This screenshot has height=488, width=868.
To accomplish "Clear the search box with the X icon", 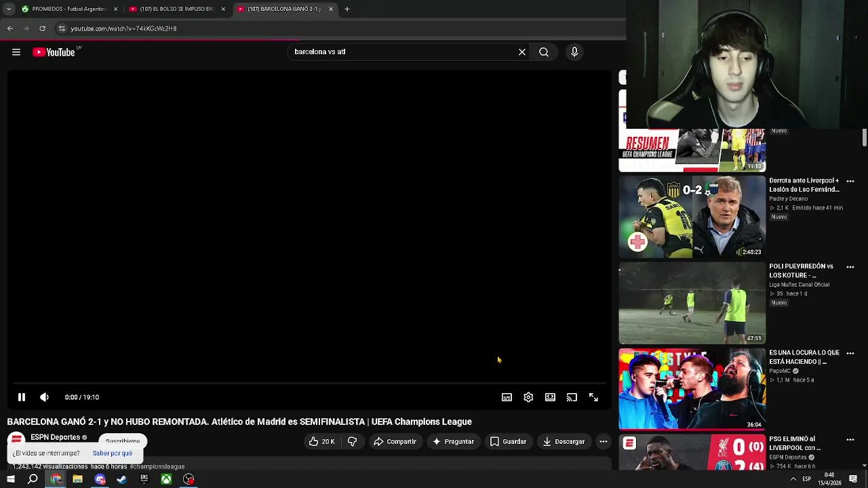I will pyautogui.click(x=522, y=52).
